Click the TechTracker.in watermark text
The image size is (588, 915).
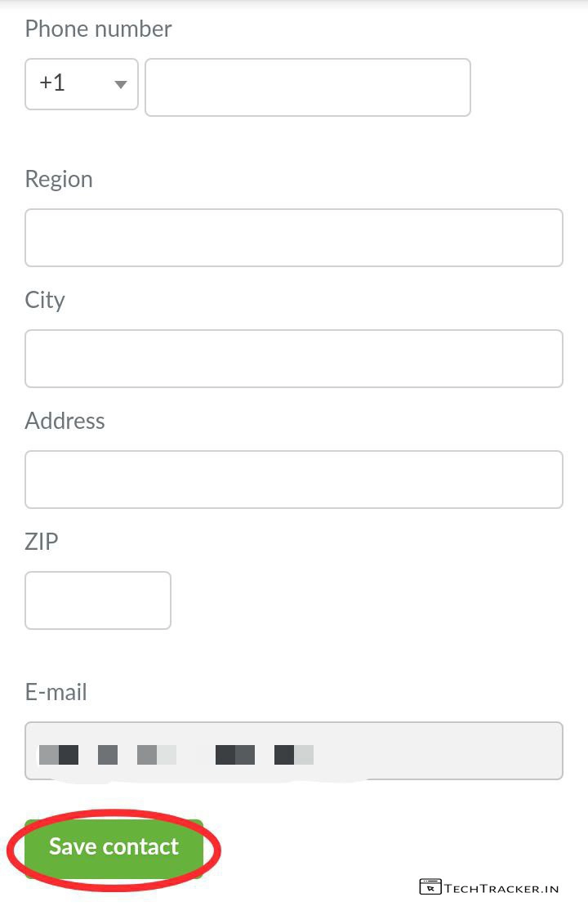point(502,888)
